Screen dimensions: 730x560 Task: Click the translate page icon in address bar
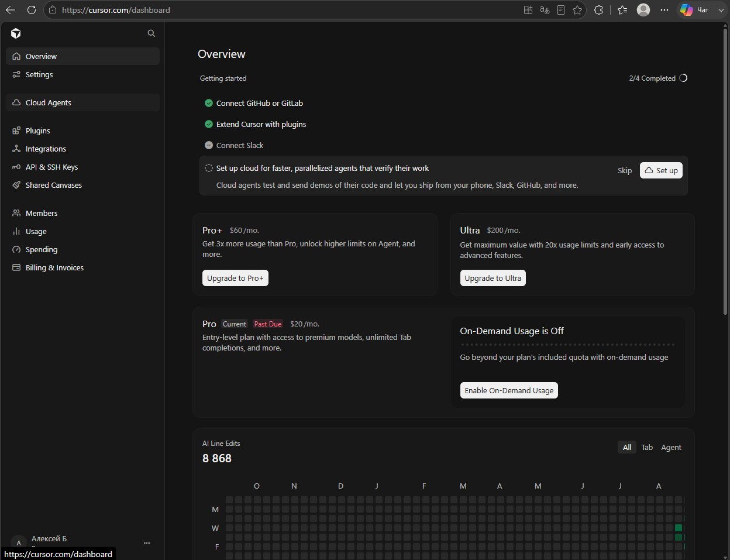(545, 10)
